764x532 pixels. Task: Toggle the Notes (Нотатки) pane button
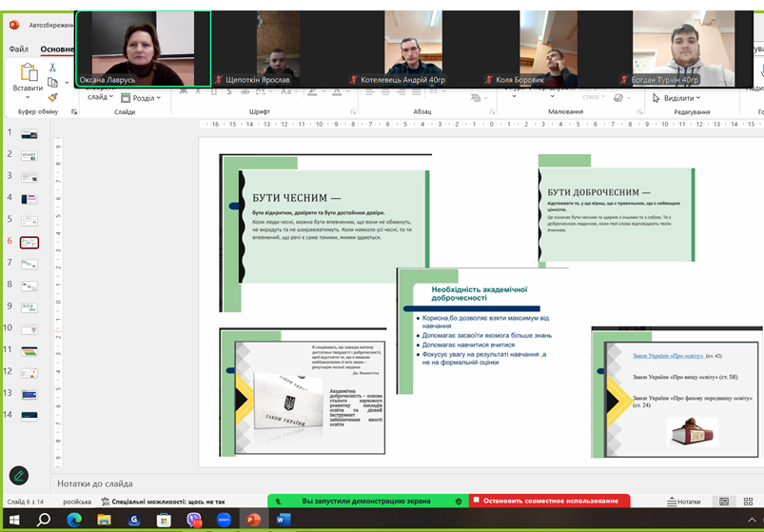[683, 502]
